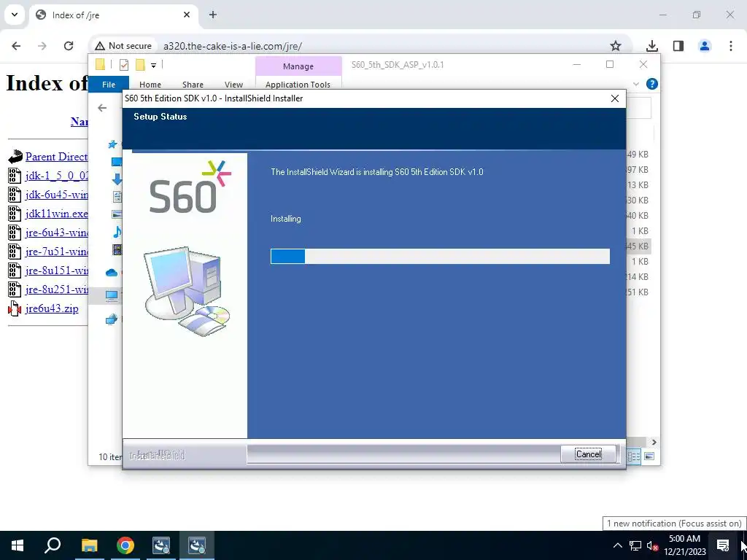
Task: Open Chrome tab search dropdown
Action: [x=15, y=15]
